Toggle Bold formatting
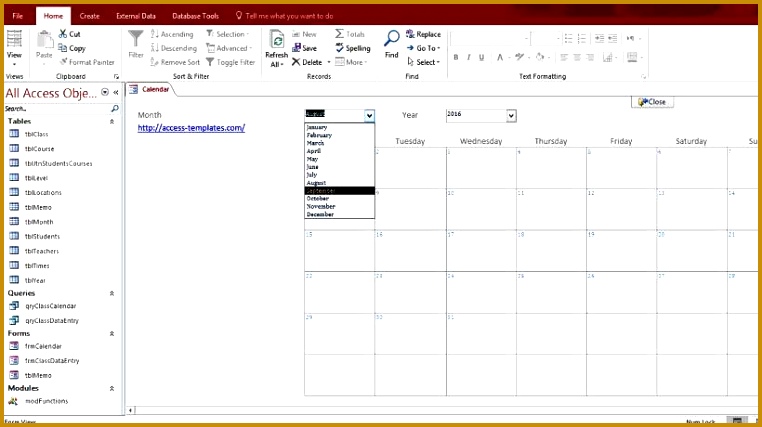 pos(456,57)
